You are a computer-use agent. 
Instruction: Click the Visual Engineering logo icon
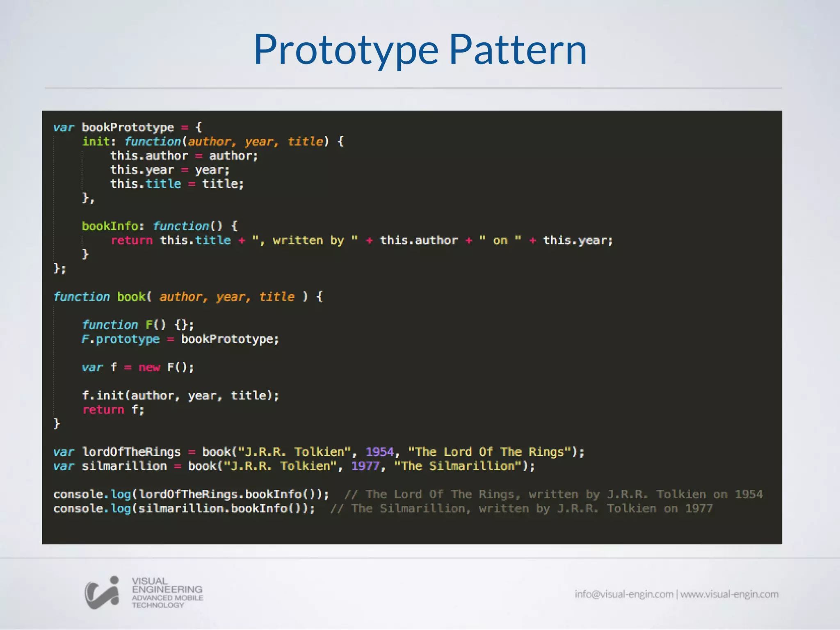pos(102,592)
